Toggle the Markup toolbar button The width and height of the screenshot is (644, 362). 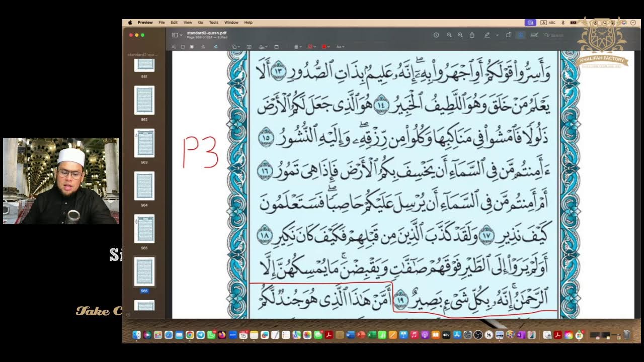pyautogui.click(x=521, y=35)
